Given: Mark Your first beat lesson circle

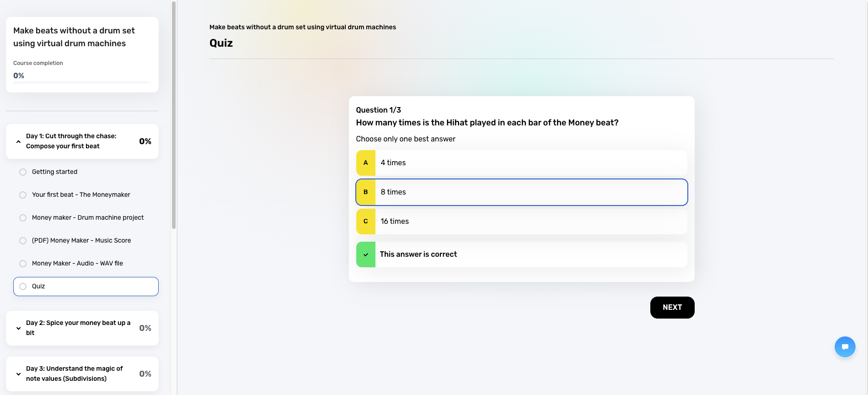Looking at the screenshot, I should (x=23, y=195).
